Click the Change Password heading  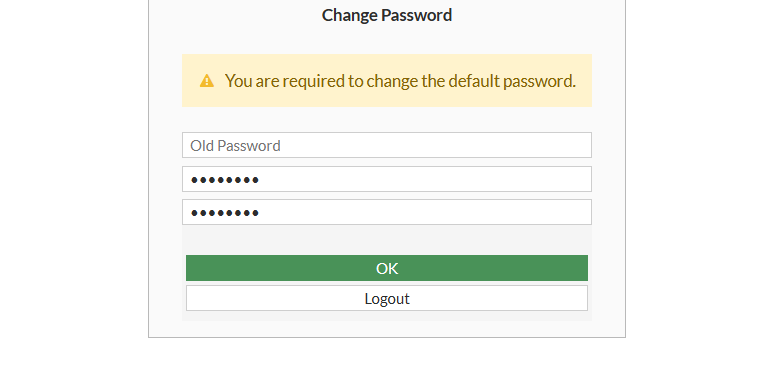(387, 15)
